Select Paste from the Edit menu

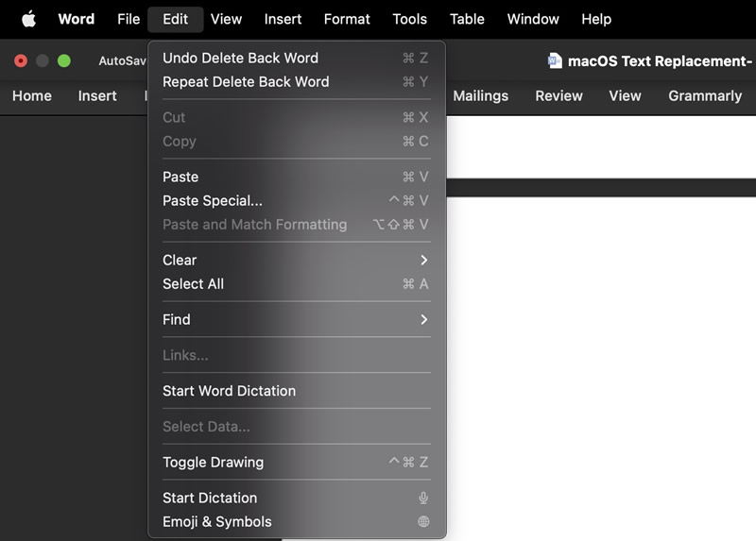(x=296, y=177)
